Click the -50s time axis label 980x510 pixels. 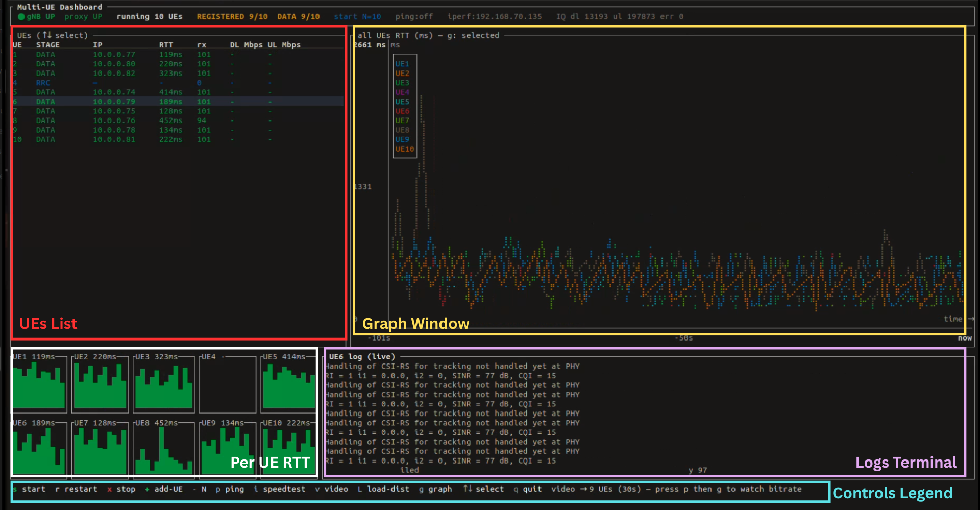point(684,338)
